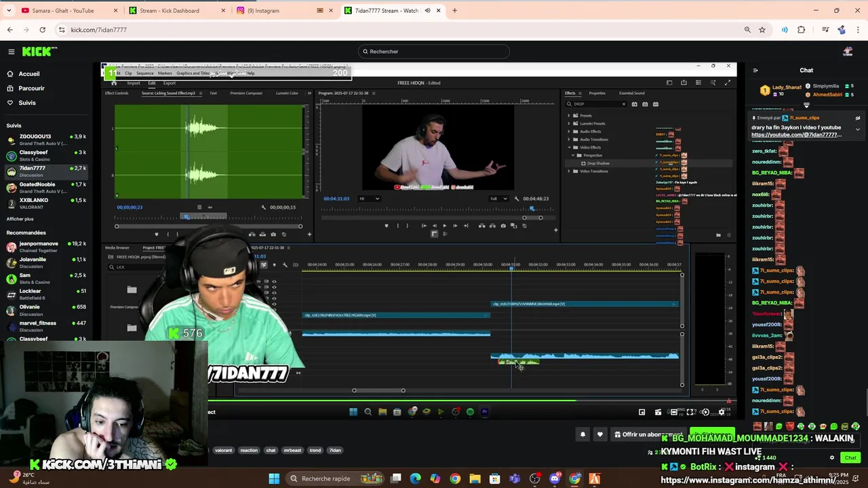Image resolution: width=868 pixels, height=488 pixels.
Task: Open pinned YouTube link in chat
Action: (796, 135)
